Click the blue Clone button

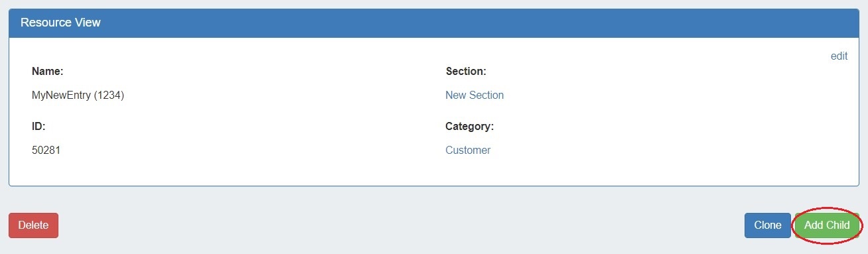pos(767,225)
